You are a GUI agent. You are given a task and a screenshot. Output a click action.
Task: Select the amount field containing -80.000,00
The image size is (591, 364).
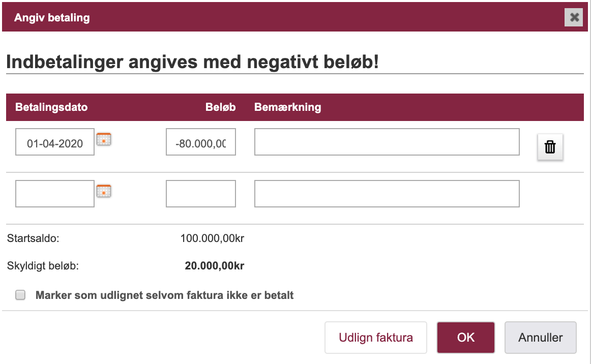[201, 142]
